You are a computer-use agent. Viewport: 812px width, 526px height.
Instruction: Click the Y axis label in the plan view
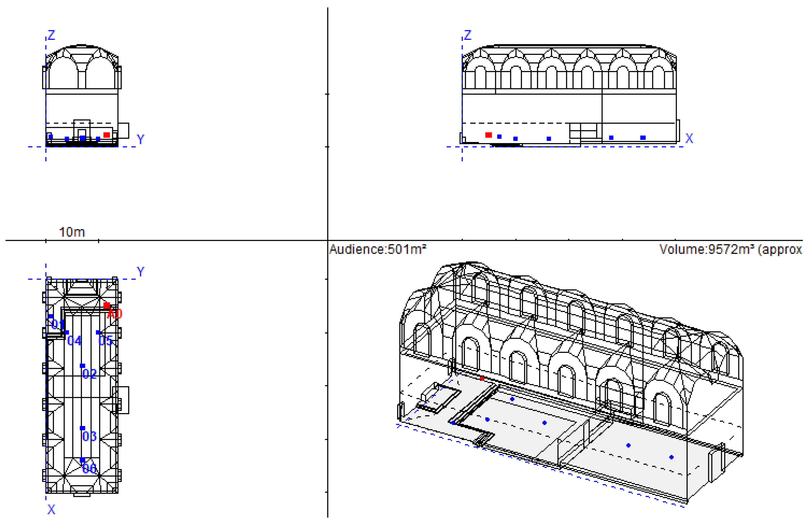pyautogui.click(x=140, y=272)
